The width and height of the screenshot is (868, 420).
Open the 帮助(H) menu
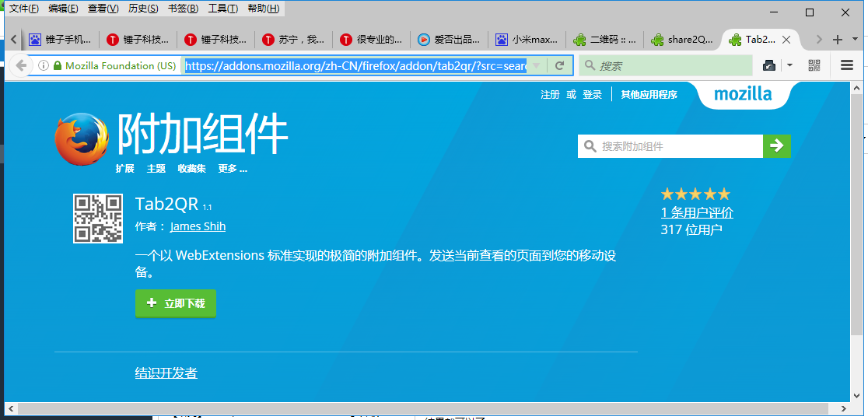point(264,9)
